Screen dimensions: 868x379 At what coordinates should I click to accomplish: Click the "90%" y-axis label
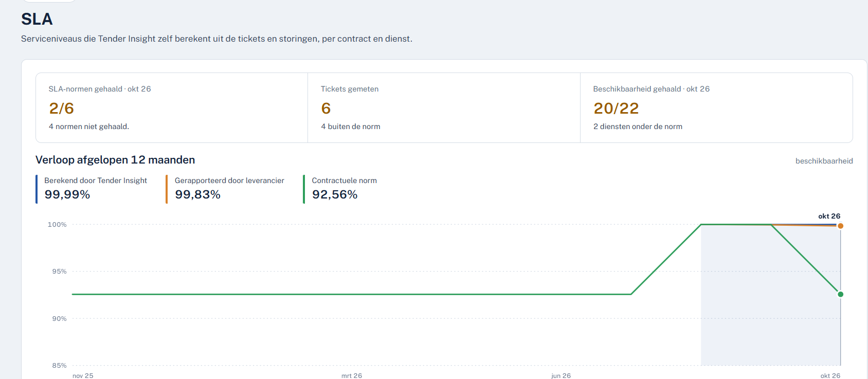click(x=59, y=319)
